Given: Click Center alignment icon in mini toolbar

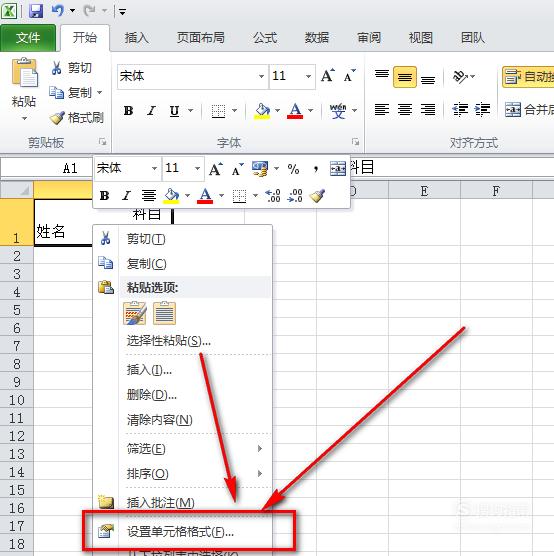Looking at the screenshot, I should tap(149, 195).
